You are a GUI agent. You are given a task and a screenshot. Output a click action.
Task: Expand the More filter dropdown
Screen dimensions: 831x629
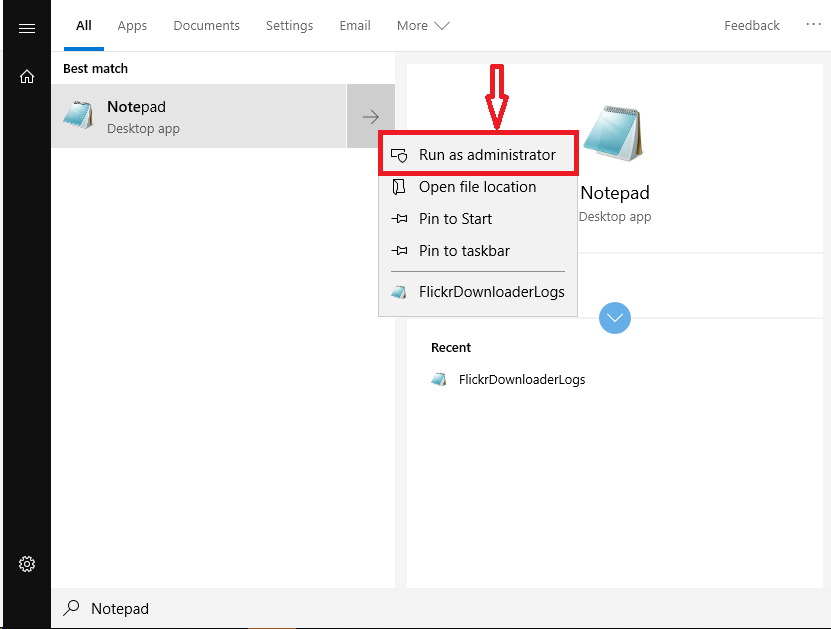(422, 25)
